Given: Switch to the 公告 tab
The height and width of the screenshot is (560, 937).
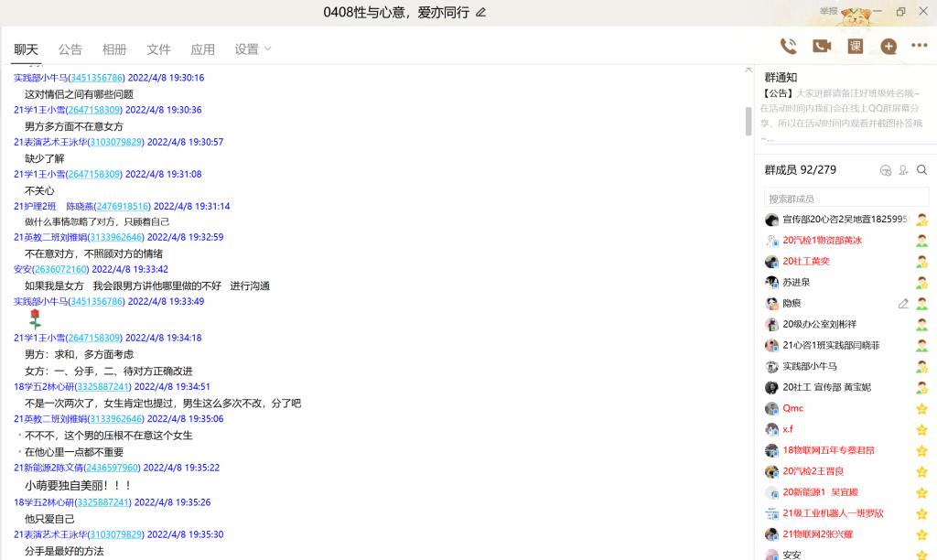Looking at the screenshot, I should pyautogui.click(x=70, y=49).
